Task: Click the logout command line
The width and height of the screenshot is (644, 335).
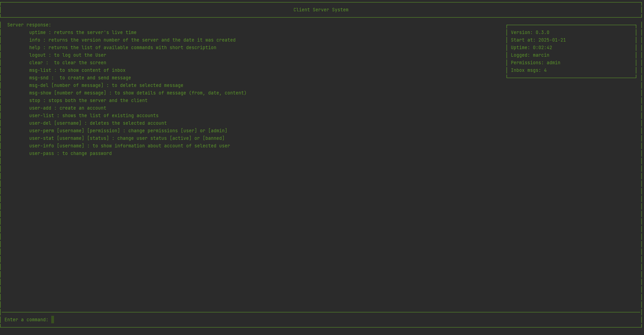Action: pos(67,55)
